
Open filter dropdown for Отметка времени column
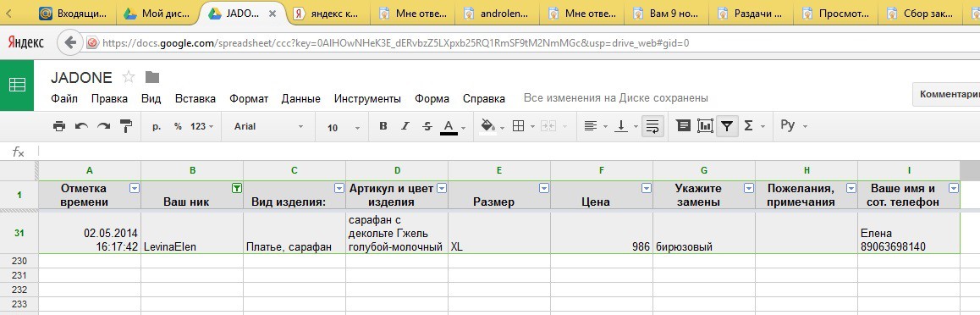(x=135, y=187)
